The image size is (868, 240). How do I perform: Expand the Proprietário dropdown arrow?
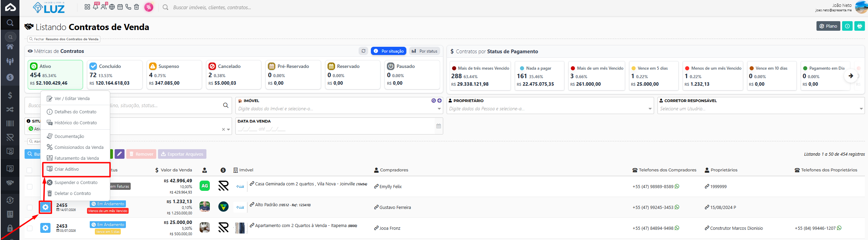click(x=650, y=109)
